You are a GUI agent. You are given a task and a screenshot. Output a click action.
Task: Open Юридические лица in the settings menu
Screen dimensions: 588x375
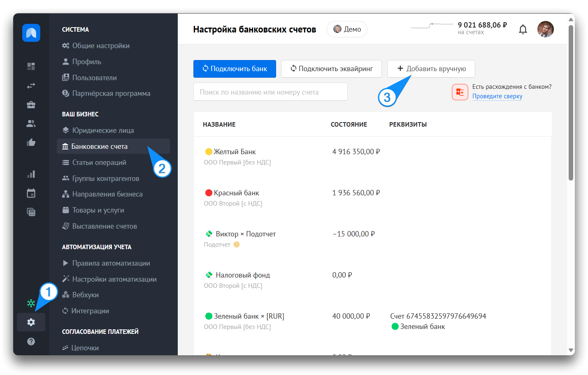coord(103,130)
